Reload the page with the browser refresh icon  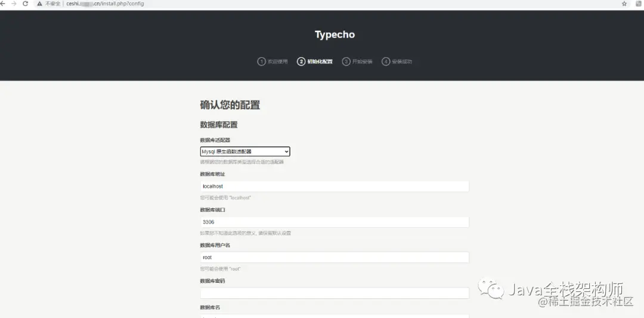click(26, 4)
